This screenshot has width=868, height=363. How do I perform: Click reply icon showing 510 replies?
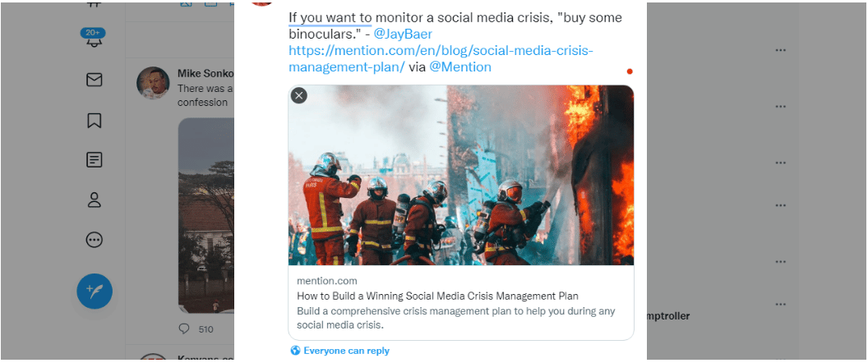(184, 329)
